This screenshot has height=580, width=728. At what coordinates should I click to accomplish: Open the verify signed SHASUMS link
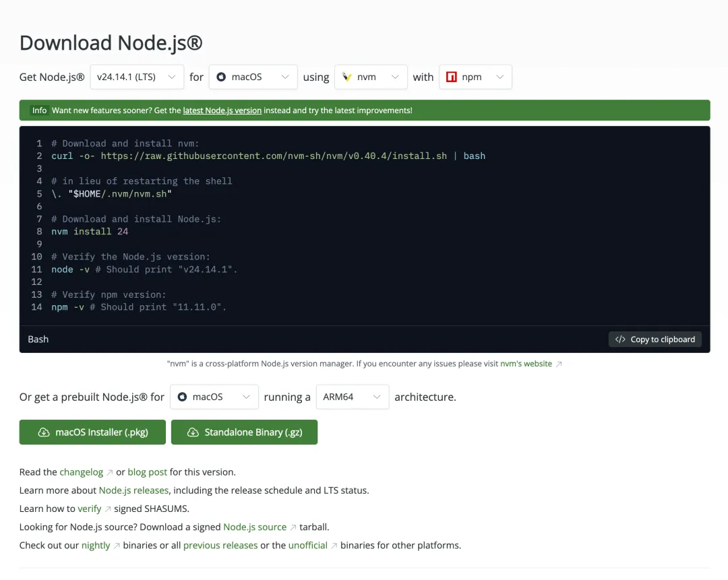[x=89, y=509]
